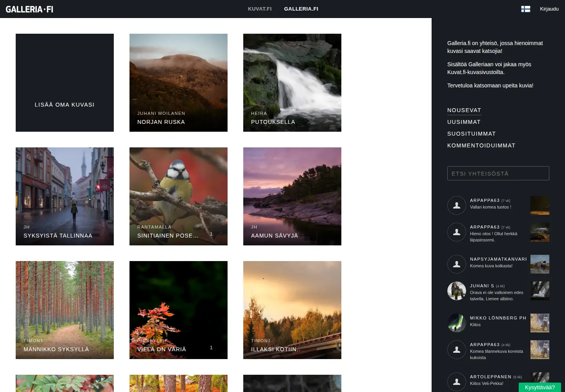Open NAPSYJAMATKANVARRELTA commenter avatar
The height and width of the screenshot is (392, 565).
457,264
